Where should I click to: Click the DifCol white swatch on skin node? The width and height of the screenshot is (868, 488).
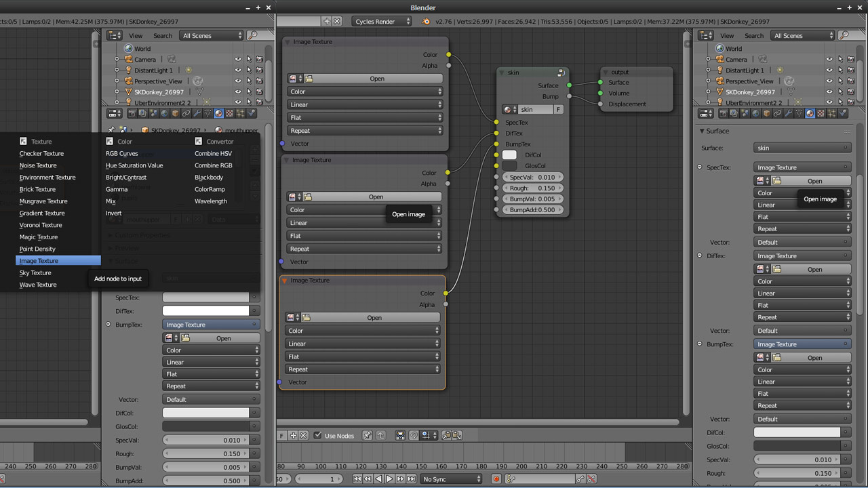pos(509,155)
